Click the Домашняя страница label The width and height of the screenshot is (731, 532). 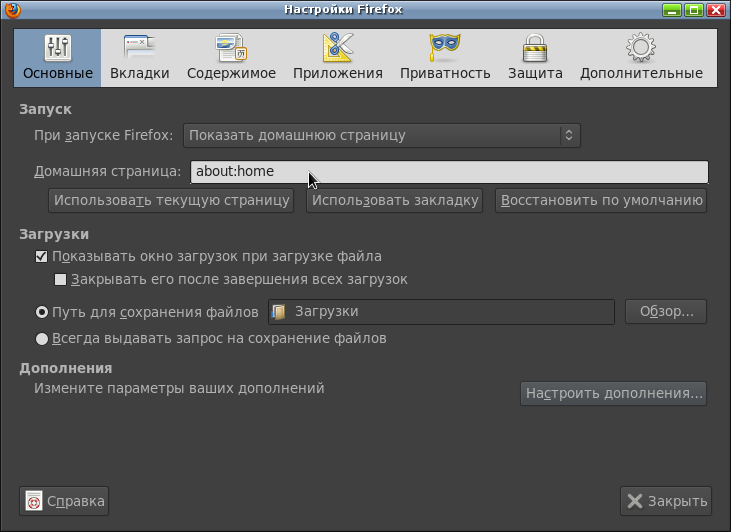107,172
